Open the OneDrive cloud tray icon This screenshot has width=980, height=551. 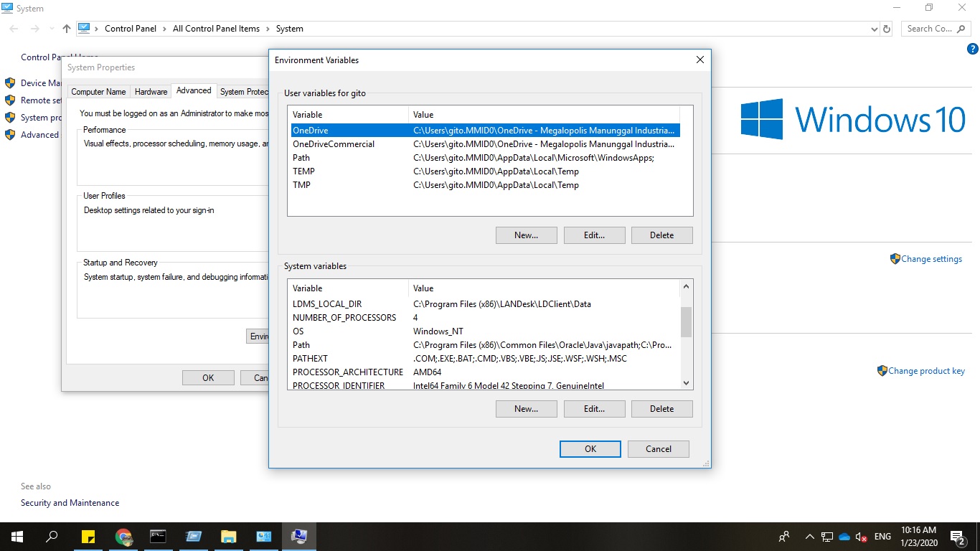(844, 537)
